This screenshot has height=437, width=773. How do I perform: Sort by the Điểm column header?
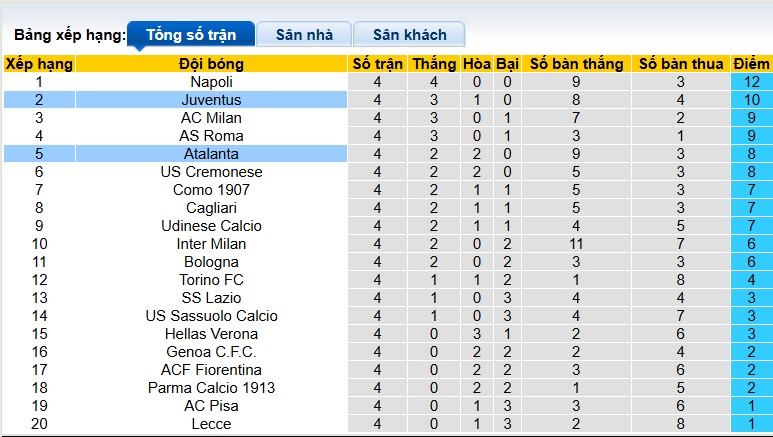(x=752, y=64)
